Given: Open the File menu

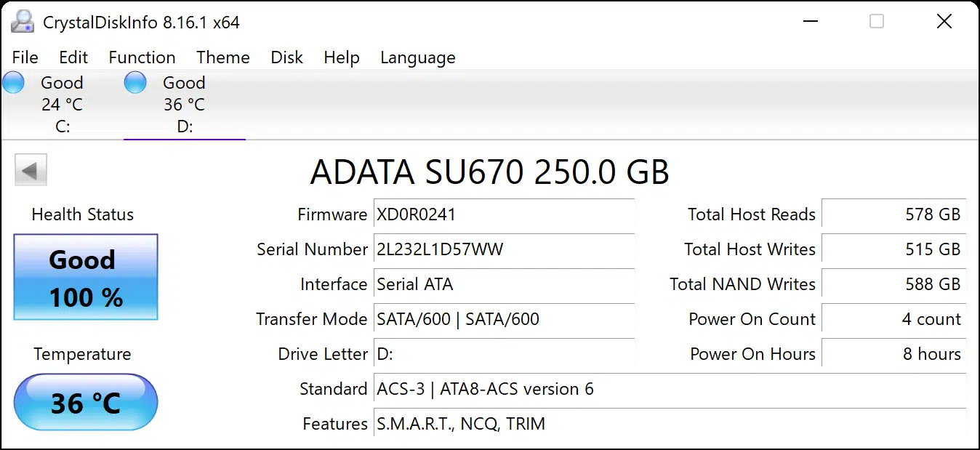Looking at the screenshot, I should (25, 57).
